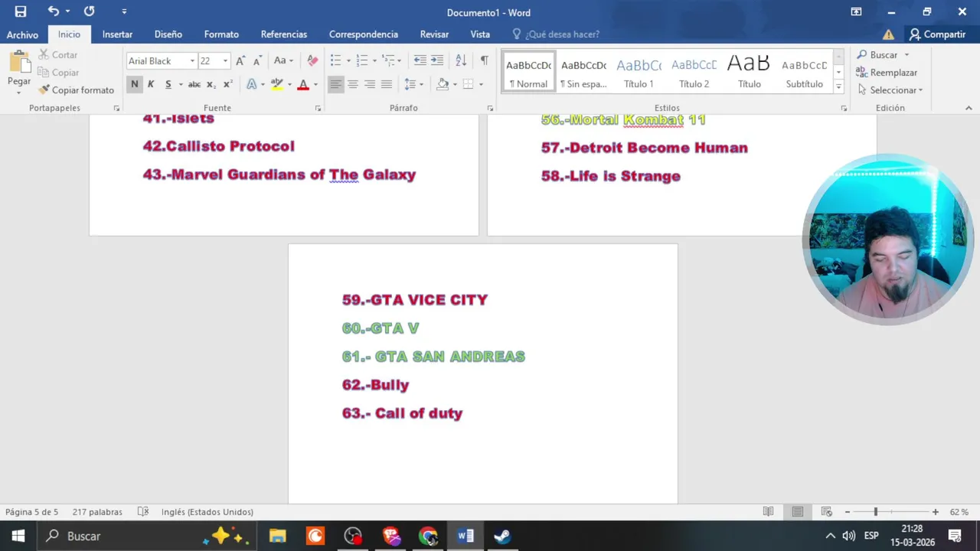Switch to Read Mode view
This screenshot has width=980, height=551.
pos(768,512)
